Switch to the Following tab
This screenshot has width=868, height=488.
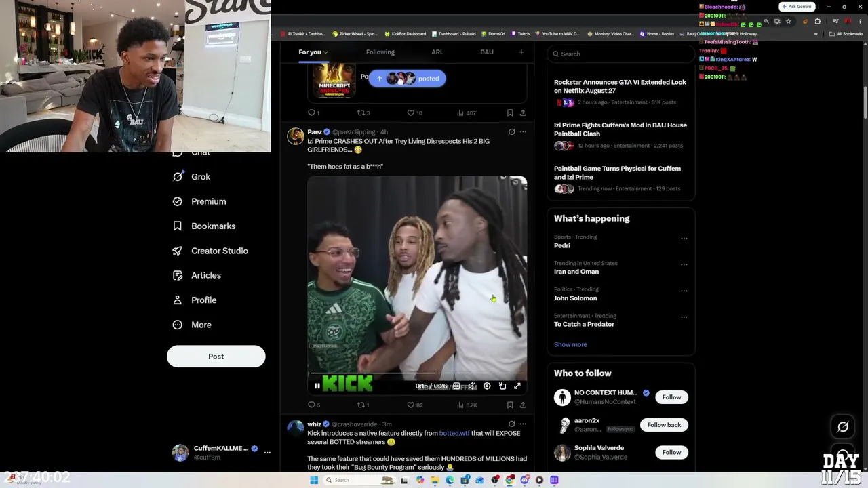click(380, 52)
